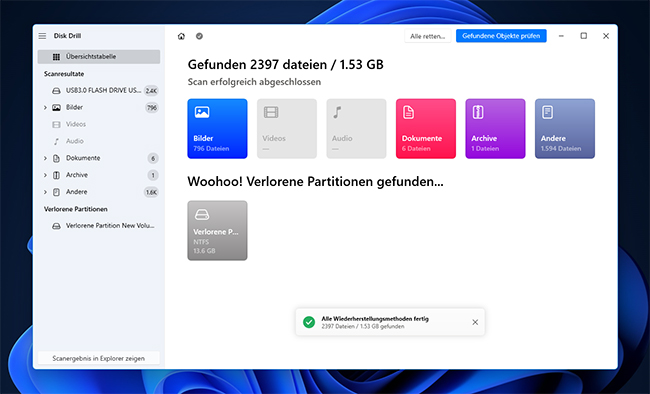This screenshot has width=650, height=394.
Task: Click the Audio note icon in sidebar
Action: click(56, 141)
